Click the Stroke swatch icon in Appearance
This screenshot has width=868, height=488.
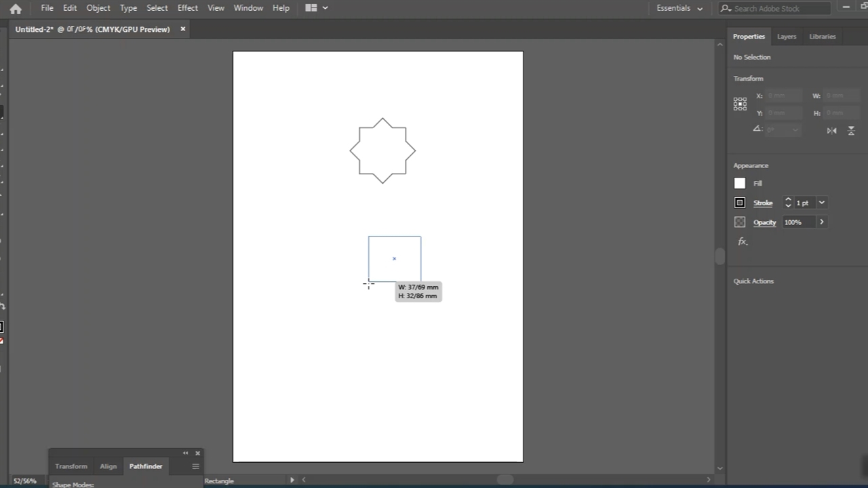[x=740, y=203]
